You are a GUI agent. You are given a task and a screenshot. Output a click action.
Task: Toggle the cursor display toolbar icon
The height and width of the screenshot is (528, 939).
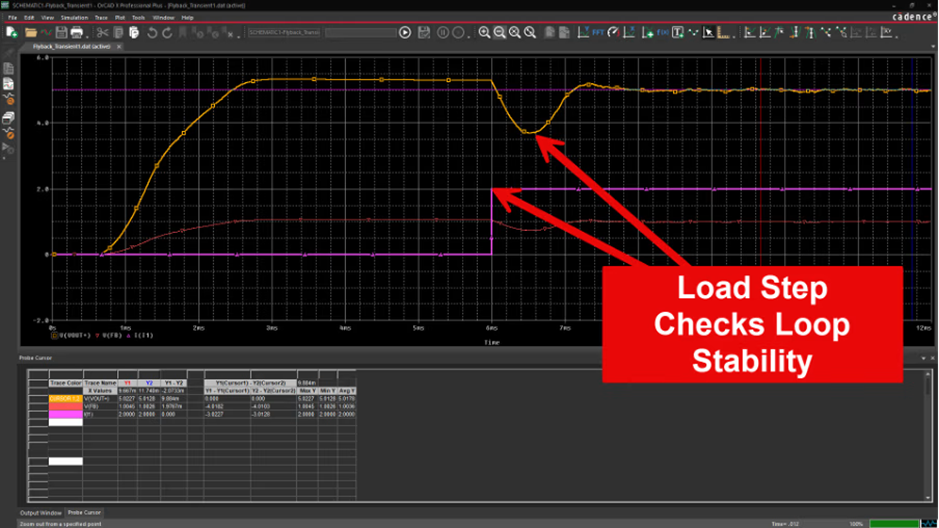pos(708,32)
